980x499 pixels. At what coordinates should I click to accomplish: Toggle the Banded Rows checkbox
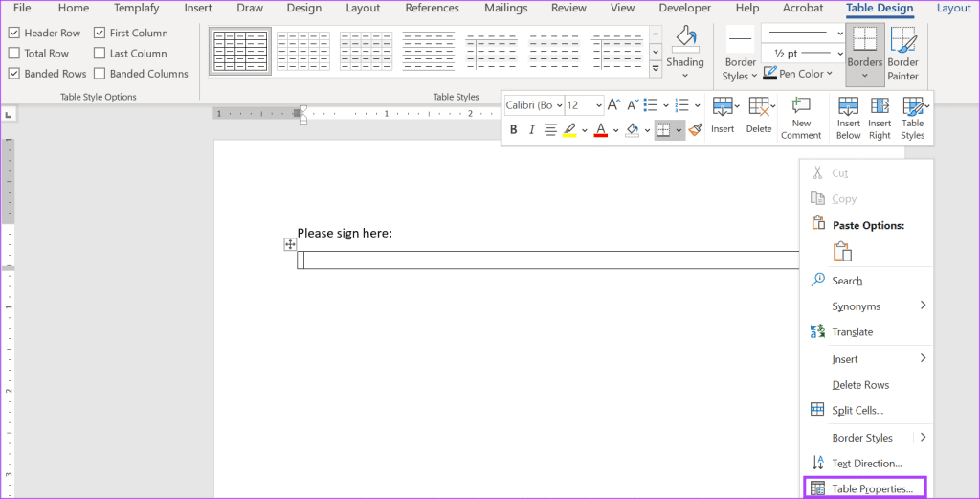click(13, 73)
